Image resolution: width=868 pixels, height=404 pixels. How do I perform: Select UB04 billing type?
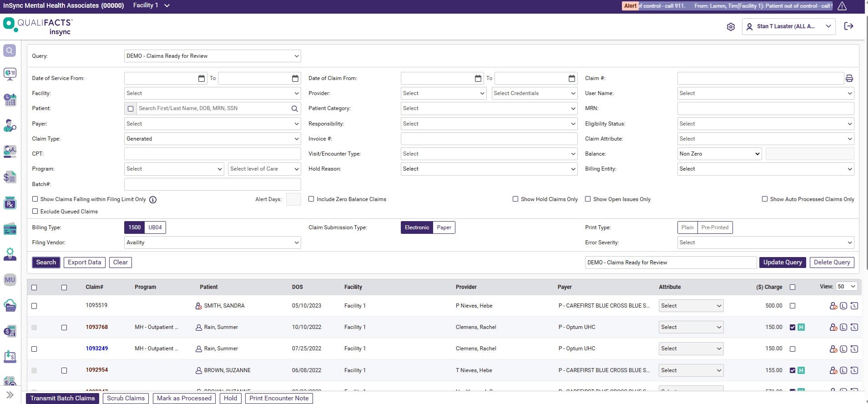point(155,227)
